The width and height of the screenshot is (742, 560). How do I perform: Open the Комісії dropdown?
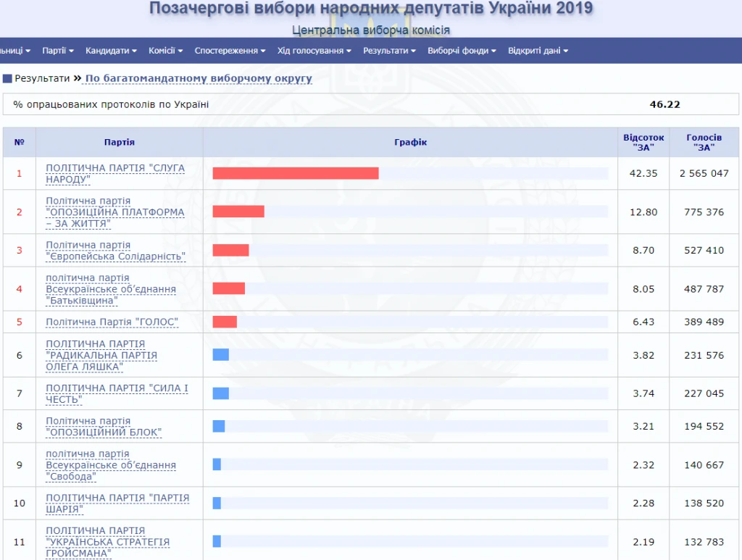click(165, 51)
